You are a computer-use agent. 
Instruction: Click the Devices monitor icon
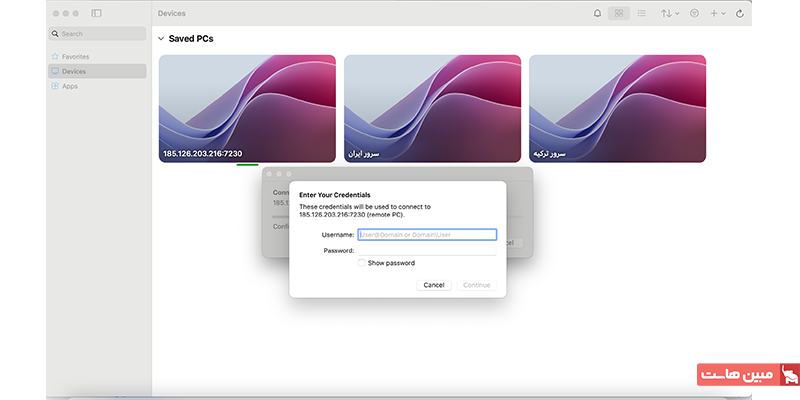click(x=55, y=71)
